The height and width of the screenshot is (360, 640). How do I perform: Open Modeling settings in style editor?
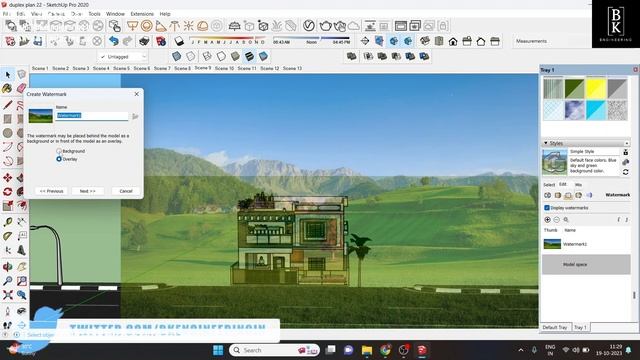[589, 196]
